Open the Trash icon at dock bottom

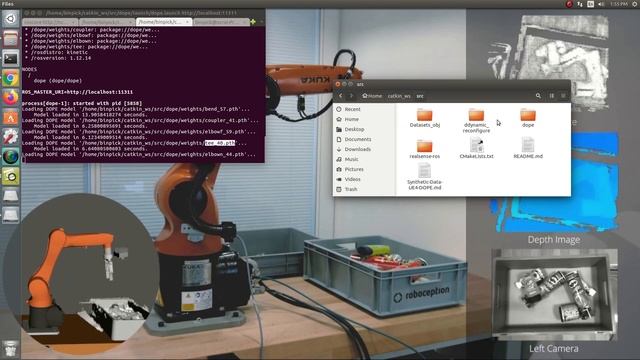(x=11, y=349)
